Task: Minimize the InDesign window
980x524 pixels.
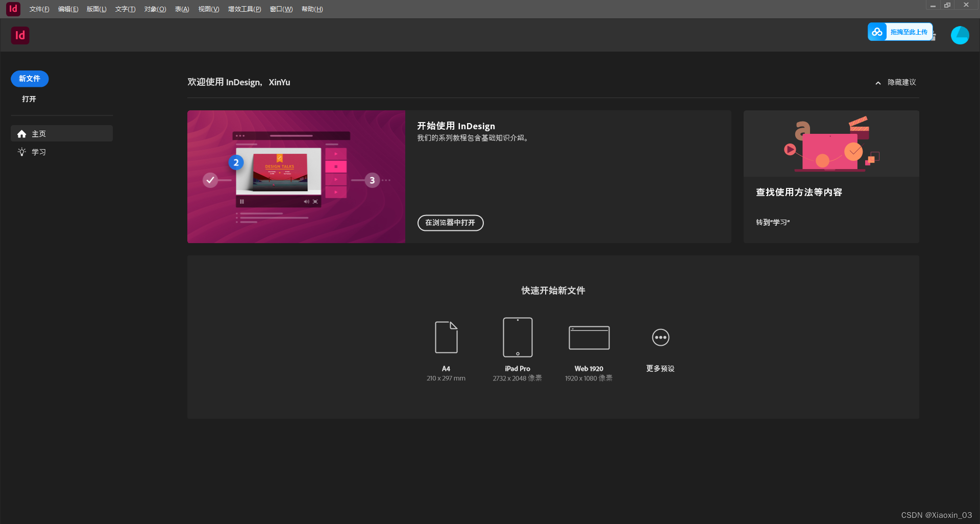Action: pyautogui.click(x=933, y=5)
